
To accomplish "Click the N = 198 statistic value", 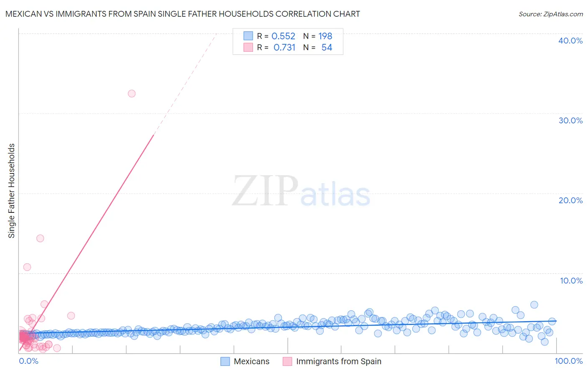I will [318, 36].
